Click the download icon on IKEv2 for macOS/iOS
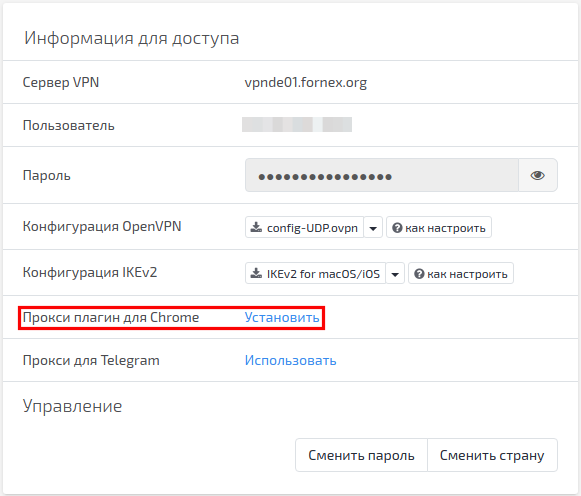This screenshot has height=496, width=581. 256,273
